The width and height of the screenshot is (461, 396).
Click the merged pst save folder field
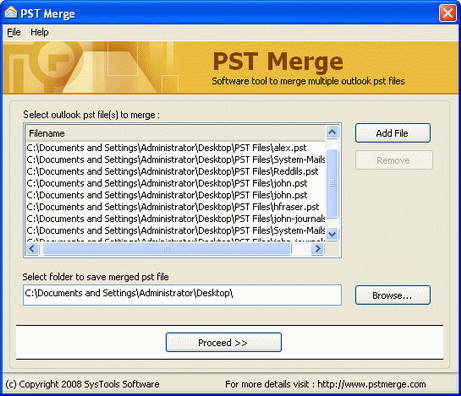pyautogui.click(x=182, y=295)
